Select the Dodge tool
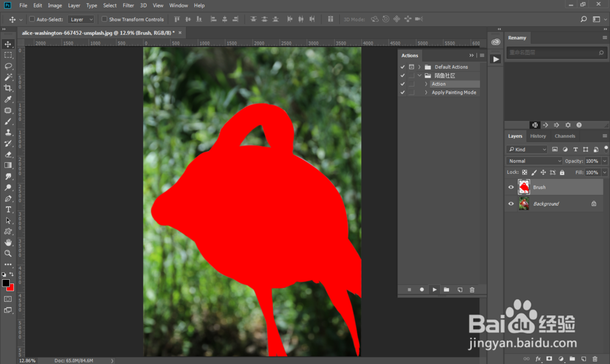This screenshot has height=364, width=610. tap(8, 187)
